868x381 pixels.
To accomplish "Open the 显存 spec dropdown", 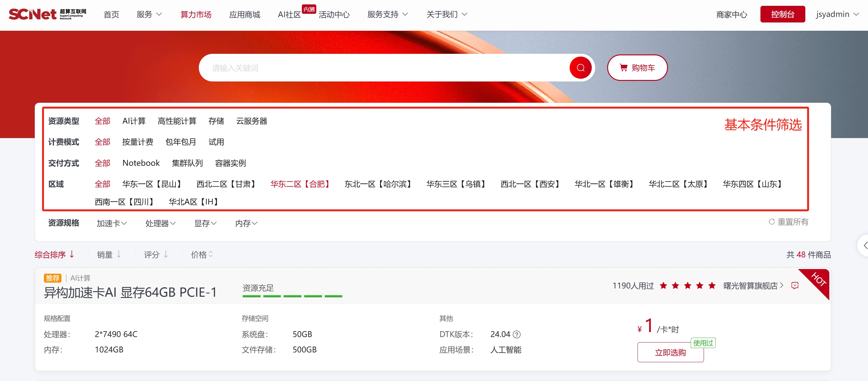I will [205, 223].
